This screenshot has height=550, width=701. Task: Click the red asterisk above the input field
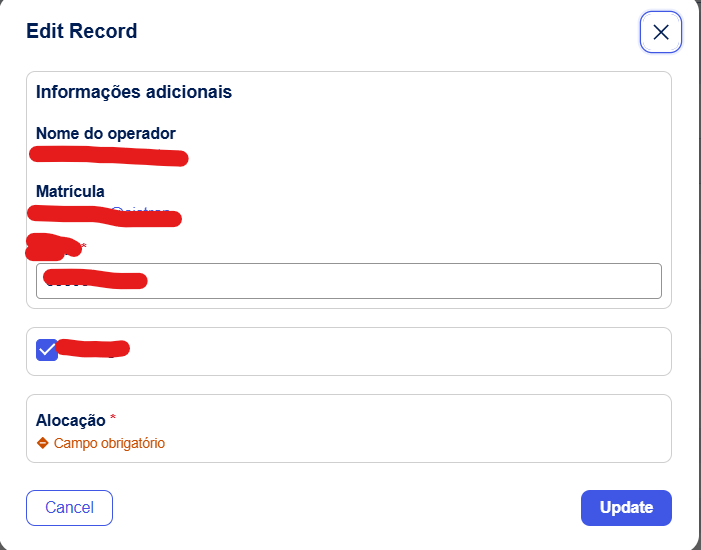point(84,246)
